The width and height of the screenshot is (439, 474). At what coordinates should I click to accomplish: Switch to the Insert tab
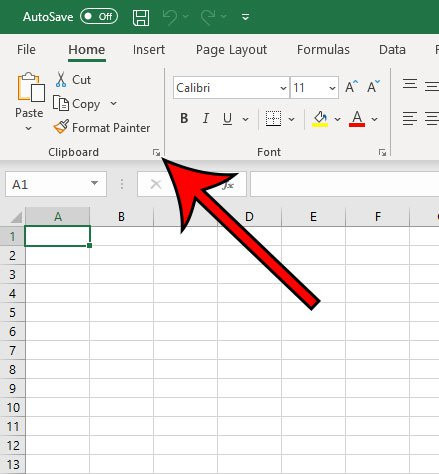coord(149,50)
